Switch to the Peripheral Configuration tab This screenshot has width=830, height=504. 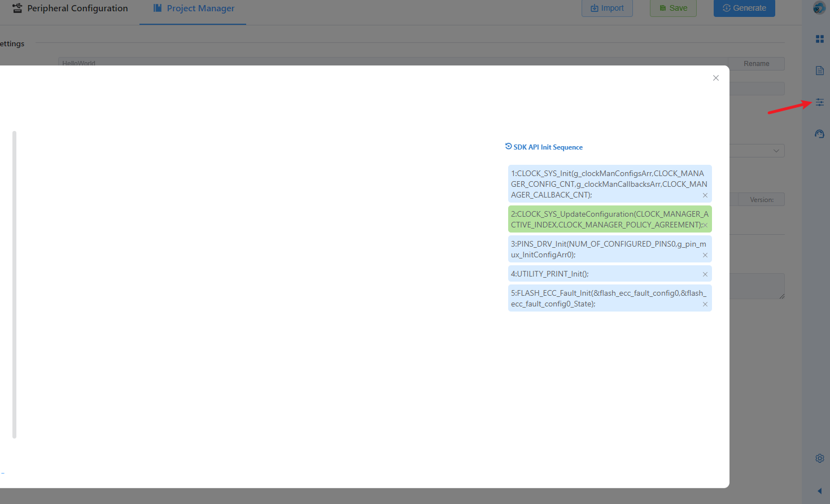coord(71,8)
